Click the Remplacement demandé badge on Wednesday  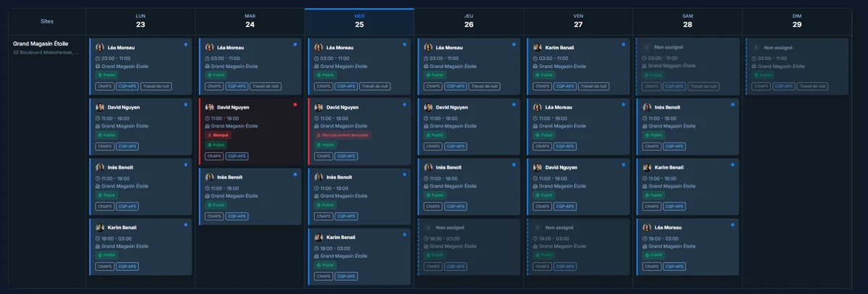click(343, 135)
